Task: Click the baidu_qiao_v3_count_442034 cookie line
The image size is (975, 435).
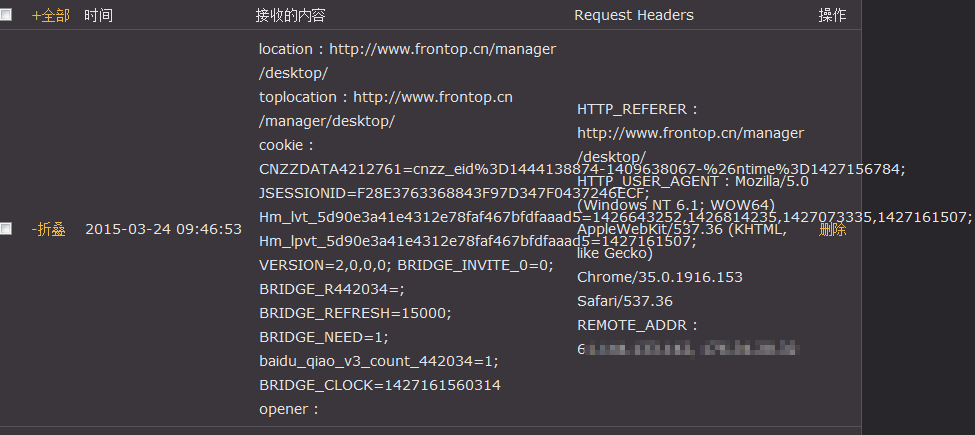Action: [x=379, y=361]
